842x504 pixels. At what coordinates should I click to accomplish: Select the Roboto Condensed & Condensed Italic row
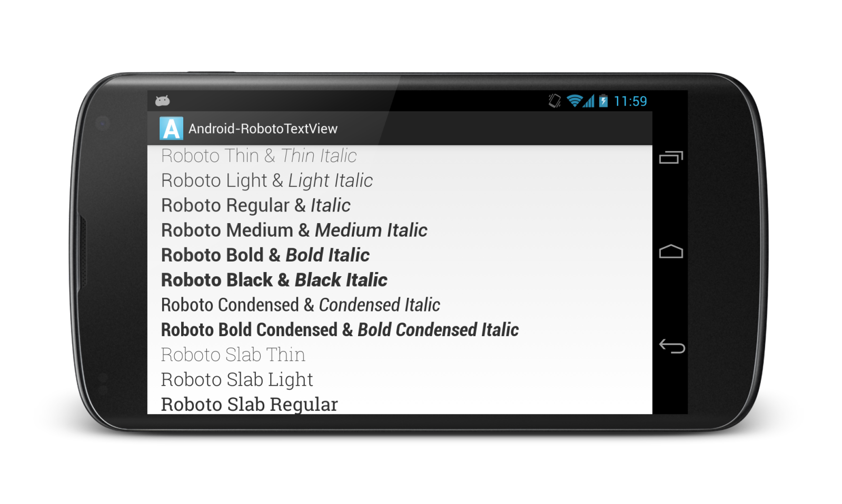[400, 305]
